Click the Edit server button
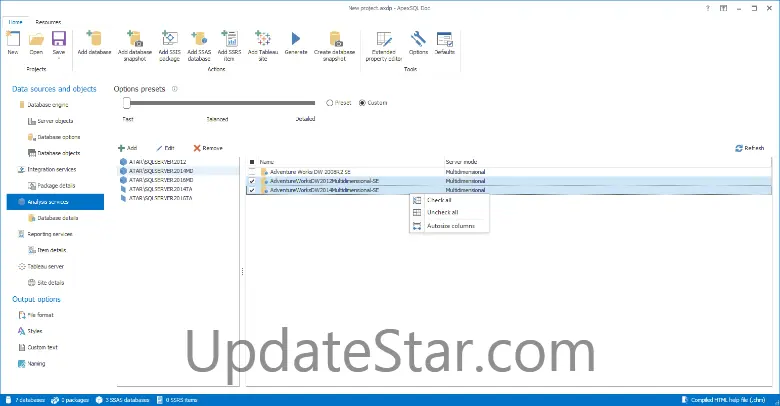This screenshot has width=780, height=406. [x=165, y=148]
